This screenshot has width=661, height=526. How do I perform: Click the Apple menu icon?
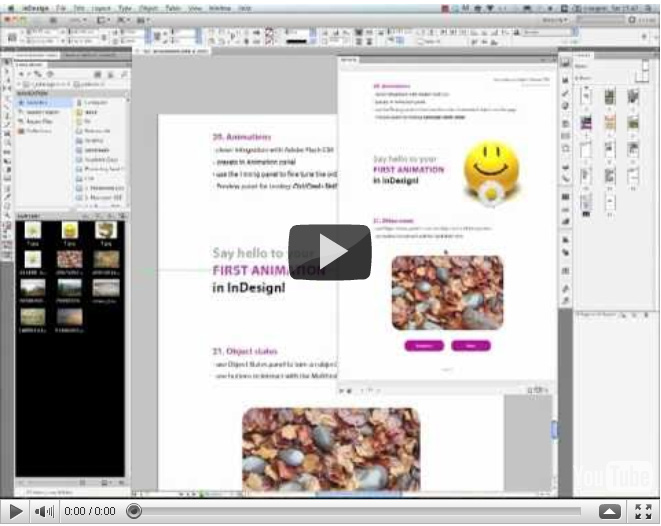[x=9, y=7]
